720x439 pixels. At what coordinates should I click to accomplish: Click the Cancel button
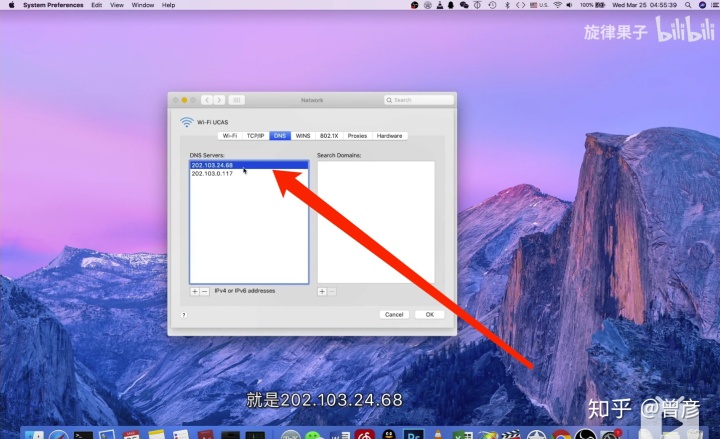tap(394, 315)
